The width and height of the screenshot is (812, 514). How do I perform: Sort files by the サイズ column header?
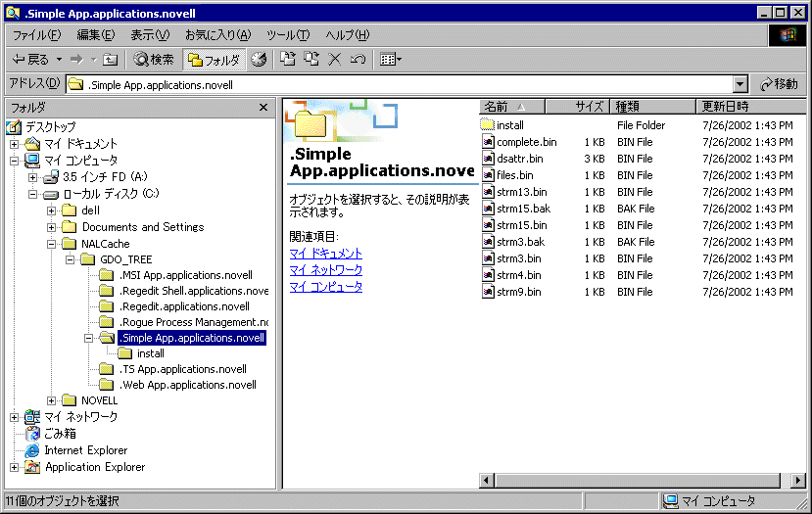(578, 106)
